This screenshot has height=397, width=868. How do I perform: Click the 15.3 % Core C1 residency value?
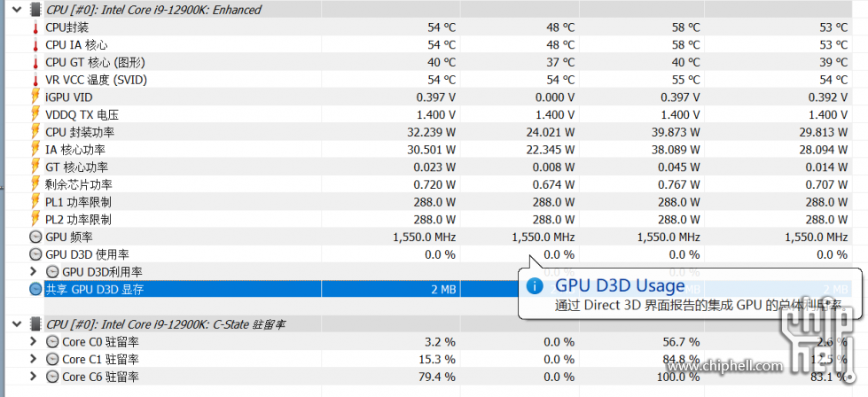(437, 360)
